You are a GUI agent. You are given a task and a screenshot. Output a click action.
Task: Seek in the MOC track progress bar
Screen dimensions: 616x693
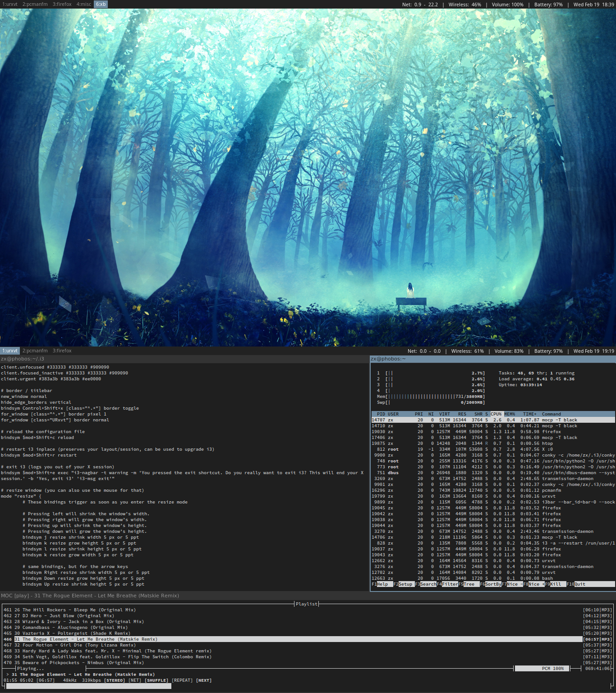pos(308,686)
